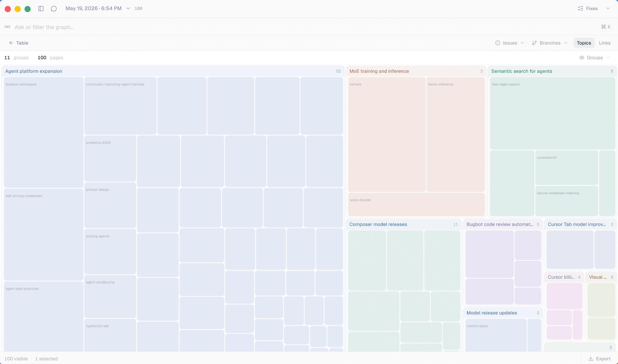Select the instant-apply tile

(496, 335)
